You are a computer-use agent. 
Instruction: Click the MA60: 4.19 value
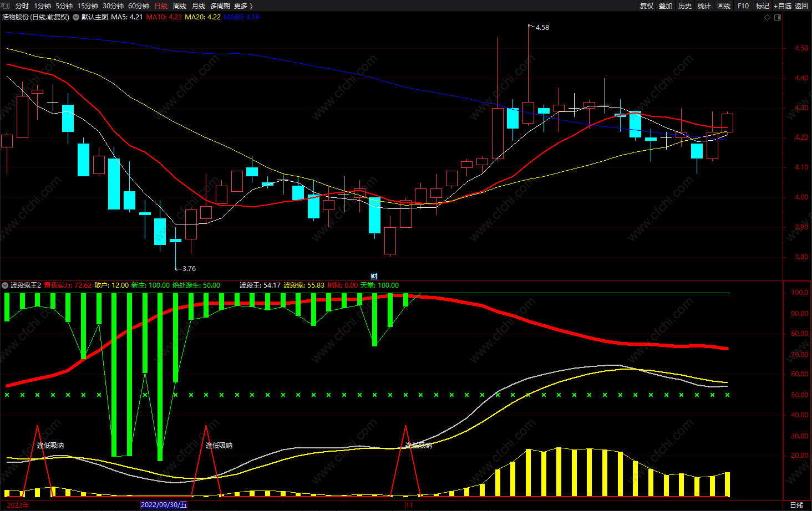[x=242, y=17]
